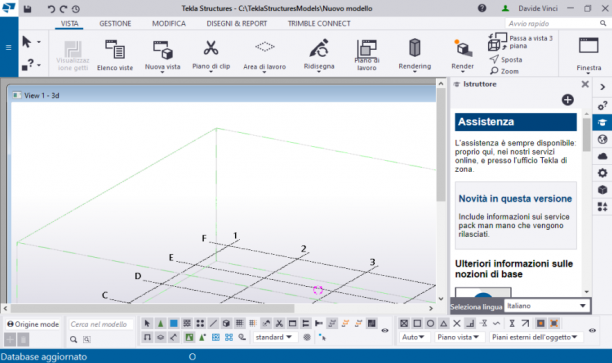This screenshot has width=612, height=363.
Task: Open the GESTIONE ribbon tab
Action: (115, 23)
